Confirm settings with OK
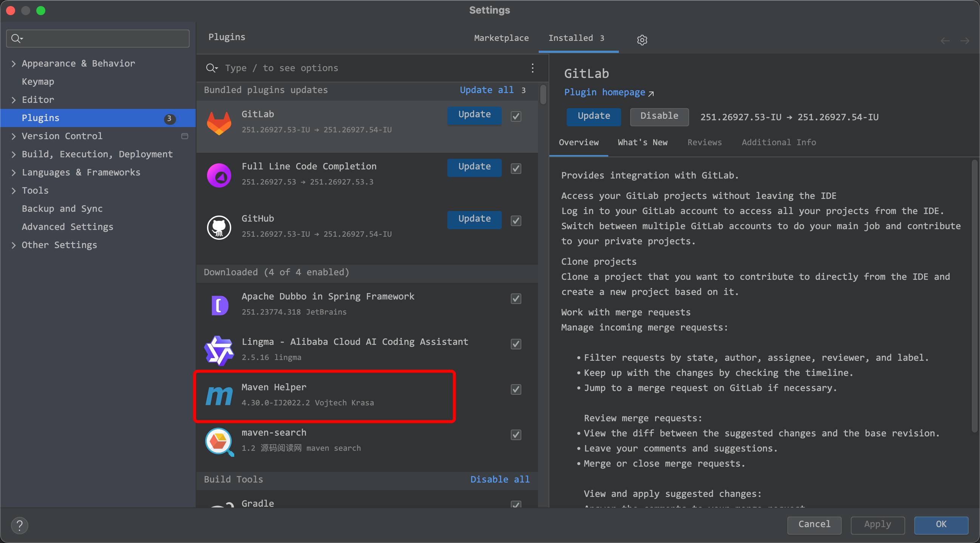 click(941, 525)
